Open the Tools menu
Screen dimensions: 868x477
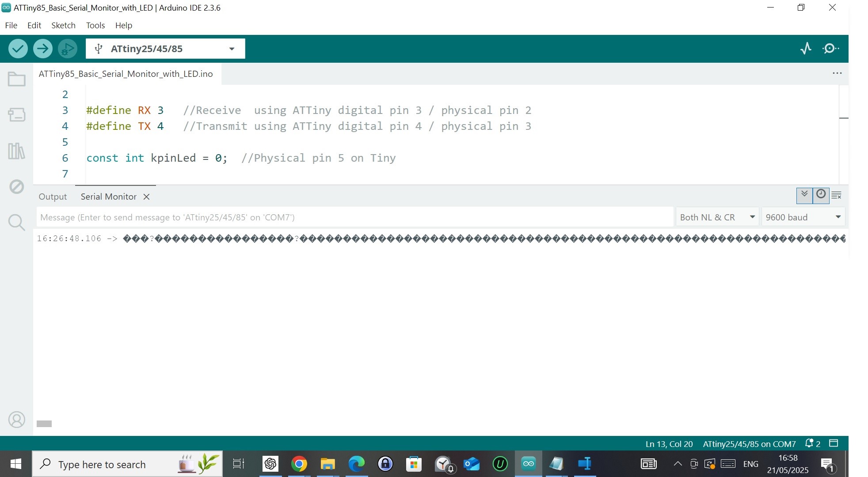pos(95,25)
